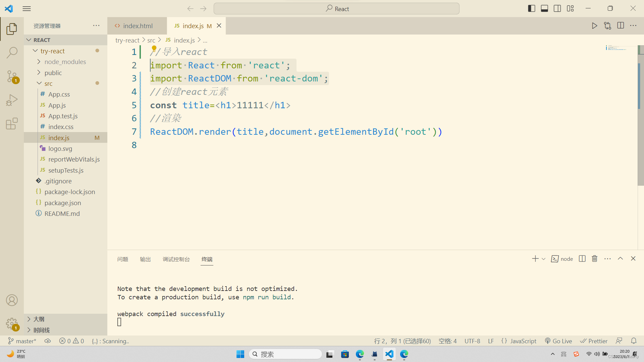The image size is (644, 362).
Task: Open changes compare icon in editor toolbar
Action: [607, 26]
